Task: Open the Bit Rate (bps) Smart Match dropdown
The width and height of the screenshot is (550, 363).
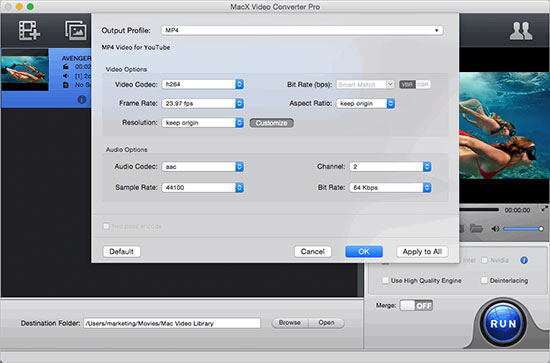Action: (x=365, y=85)
